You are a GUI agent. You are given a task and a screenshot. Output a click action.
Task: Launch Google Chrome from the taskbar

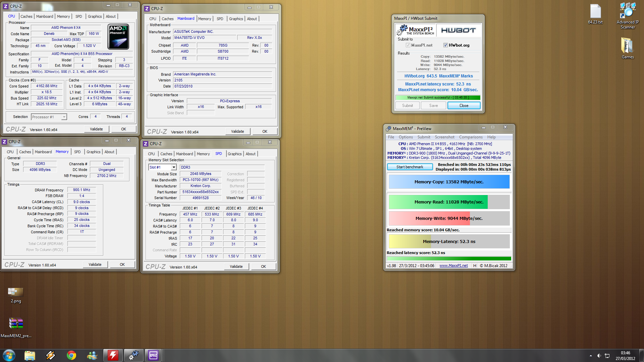71,355
